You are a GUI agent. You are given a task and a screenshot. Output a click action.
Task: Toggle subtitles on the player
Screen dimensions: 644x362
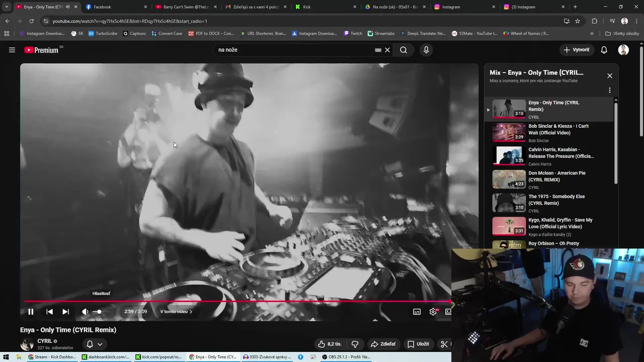417,312
